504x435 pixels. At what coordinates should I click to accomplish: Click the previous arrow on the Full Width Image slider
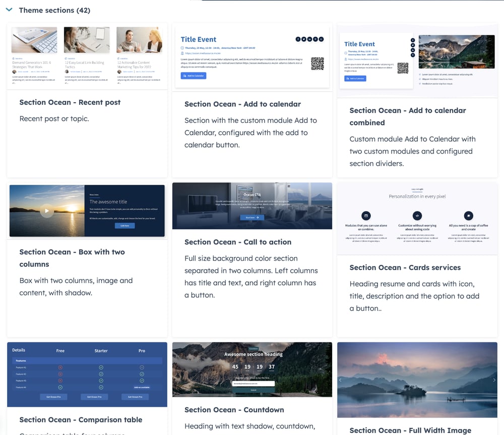point(340,380)
